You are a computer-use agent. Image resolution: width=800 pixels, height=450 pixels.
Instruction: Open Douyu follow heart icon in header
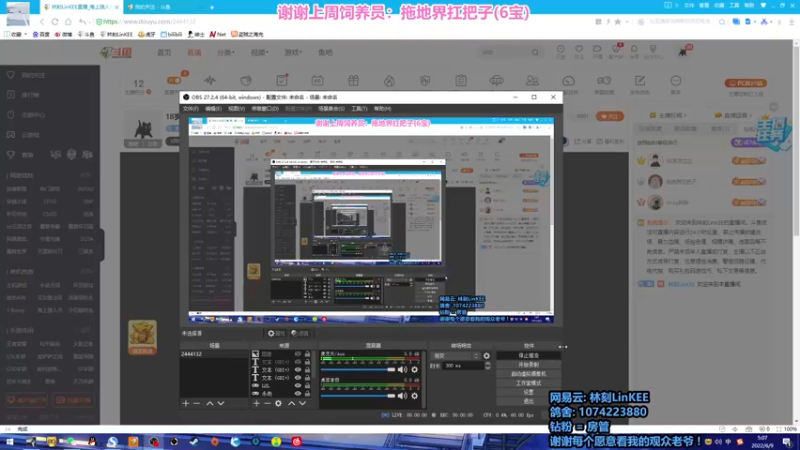579,49
